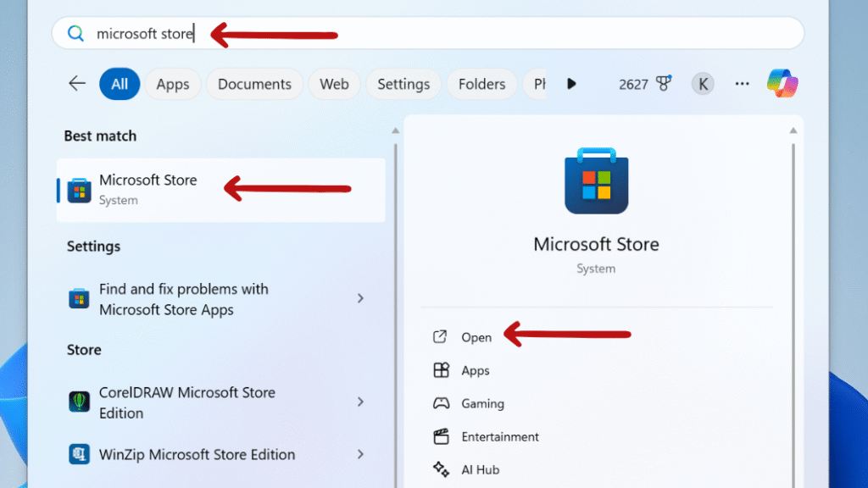Click the Store section heading
The height and width of the screenshot is (488, 868).
[x=84, y=350]
